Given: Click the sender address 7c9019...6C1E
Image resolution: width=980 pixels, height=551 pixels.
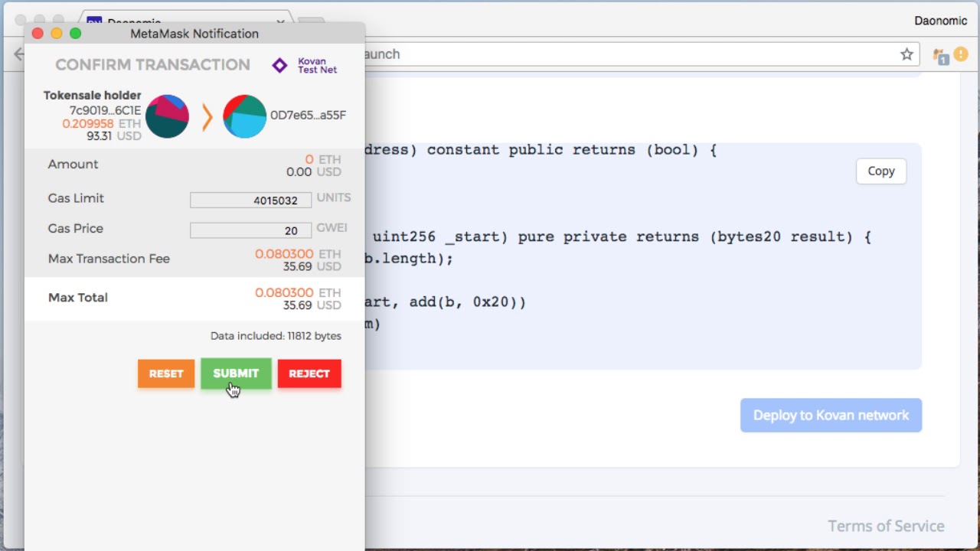Looking at the screenshot, I should (x=106, y=110).
